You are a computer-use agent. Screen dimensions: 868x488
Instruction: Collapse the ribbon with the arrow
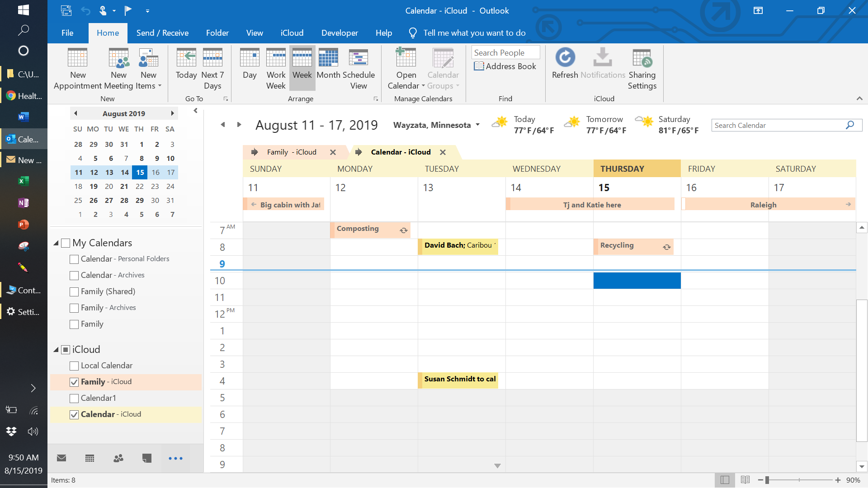coord(859,99)
